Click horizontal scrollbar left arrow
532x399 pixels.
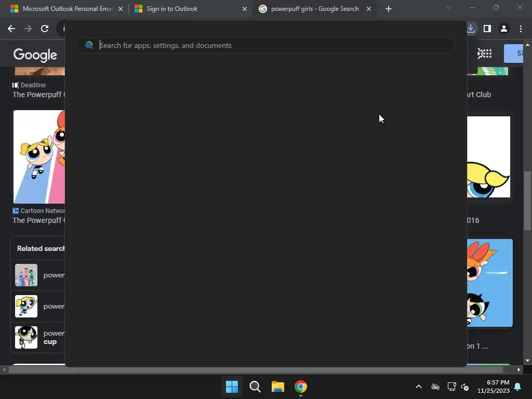click(4, 370)
